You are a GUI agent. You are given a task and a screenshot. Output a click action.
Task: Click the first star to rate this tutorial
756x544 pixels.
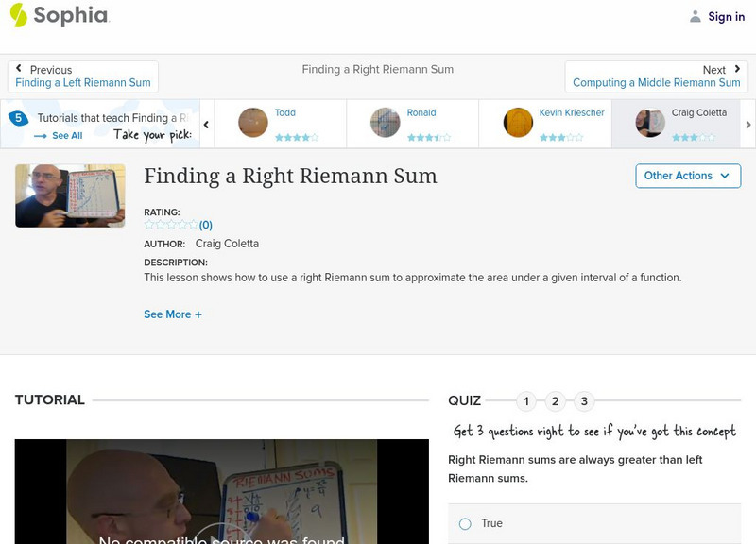point(147,225)
